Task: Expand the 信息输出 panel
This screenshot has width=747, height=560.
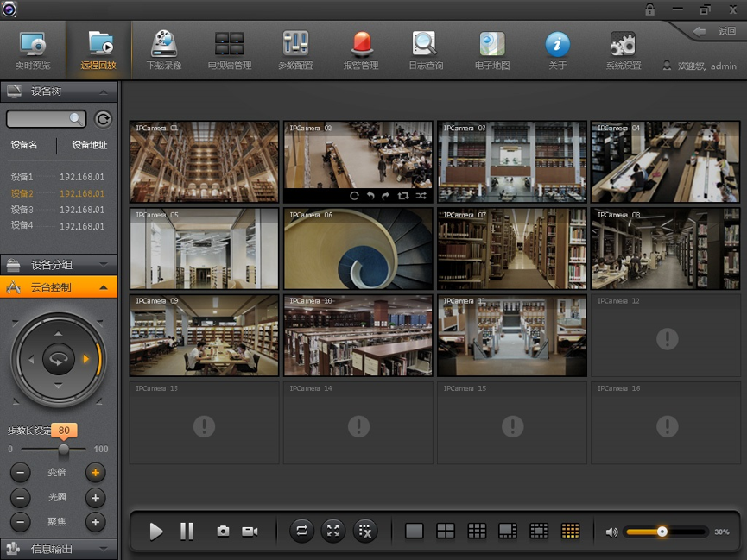Action: [x=59, y=549]
